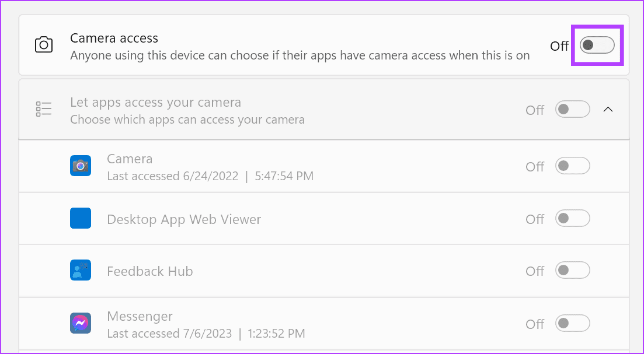Click the Camera app last accessed timestamp
This screenshot has width=644, height=354.
(x=210, y=176)
